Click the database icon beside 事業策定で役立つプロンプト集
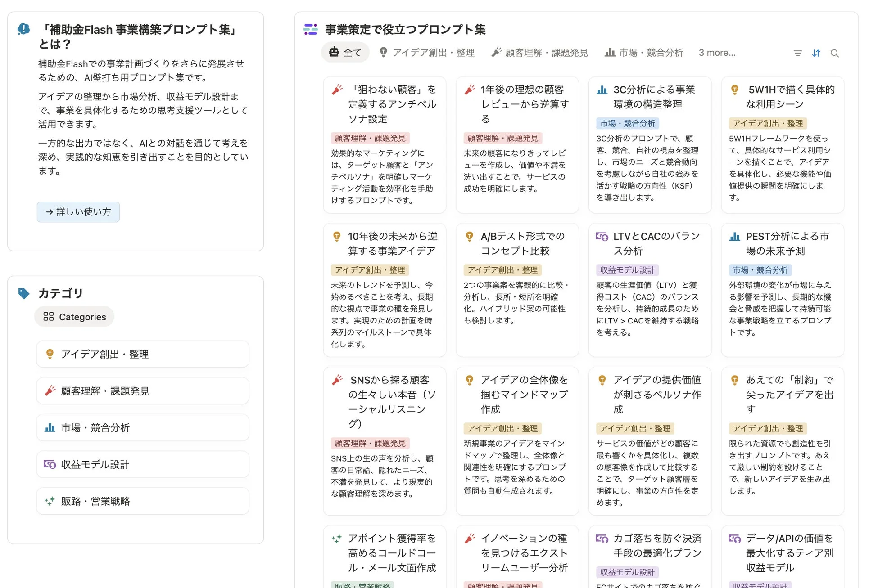The width and height of the screenshot is (878, 588). [310, 29]
